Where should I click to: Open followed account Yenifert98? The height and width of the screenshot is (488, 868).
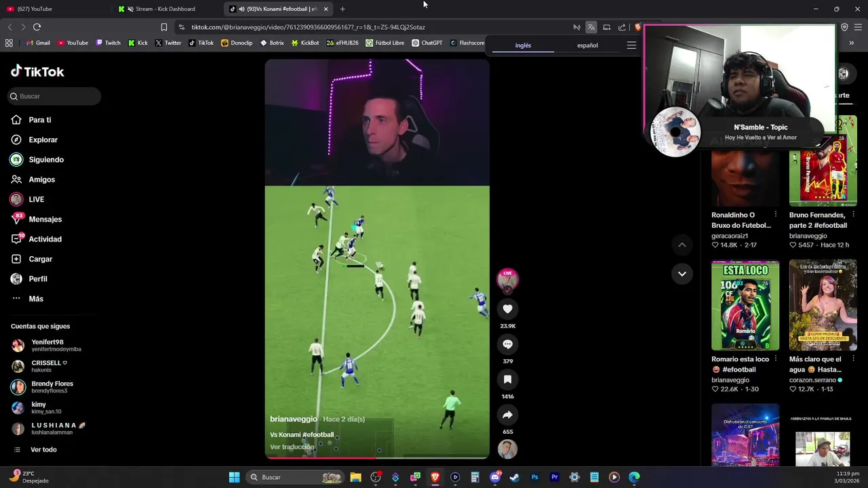[46, 346]
